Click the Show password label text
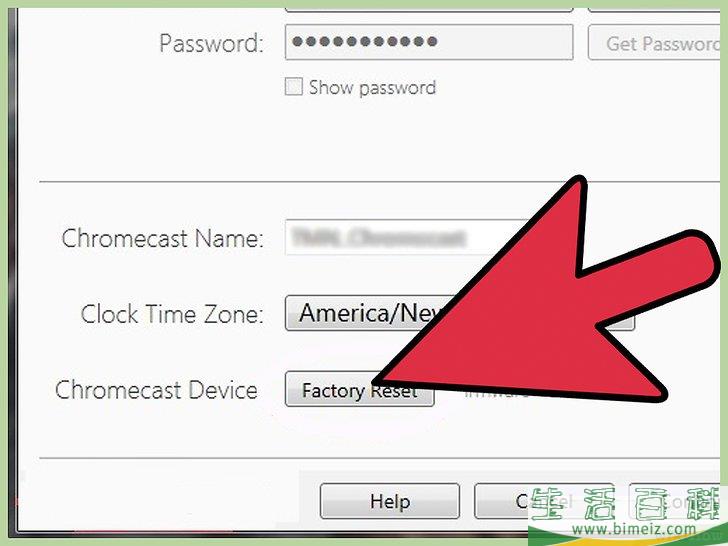Screen dimensions: 728x546 pos(372,88)
